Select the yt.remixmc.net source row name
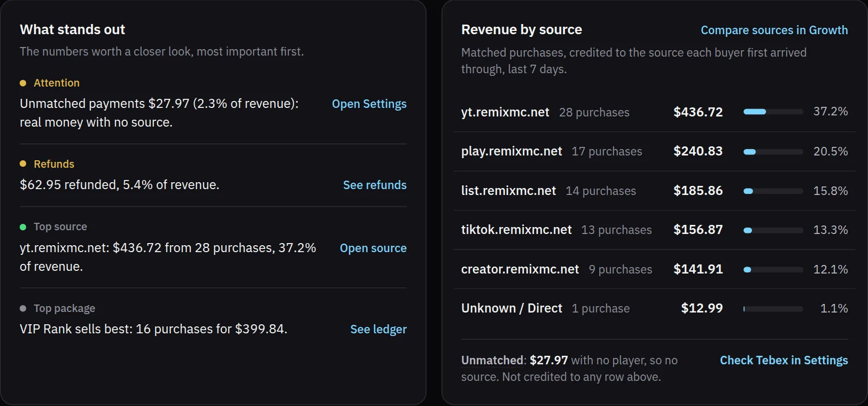Screen dimensions: 868x406 (505, 112)
